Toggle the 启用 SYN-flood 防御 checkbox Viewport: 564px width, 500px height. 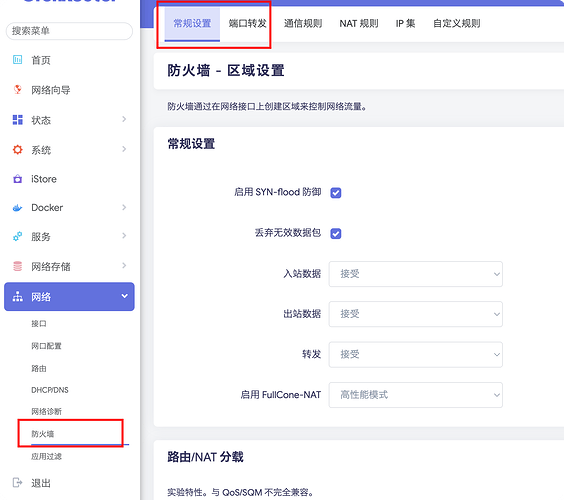coord(336,193)
